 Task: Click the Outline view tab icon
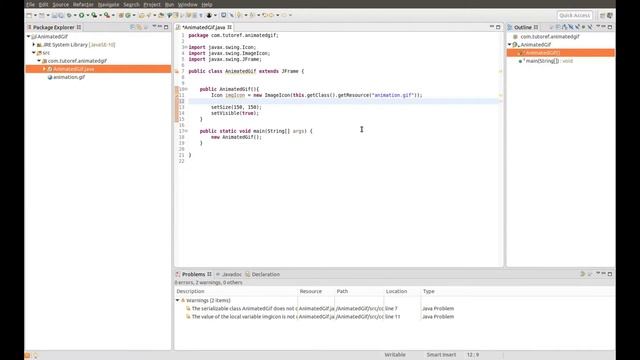(x=510, y=27)
